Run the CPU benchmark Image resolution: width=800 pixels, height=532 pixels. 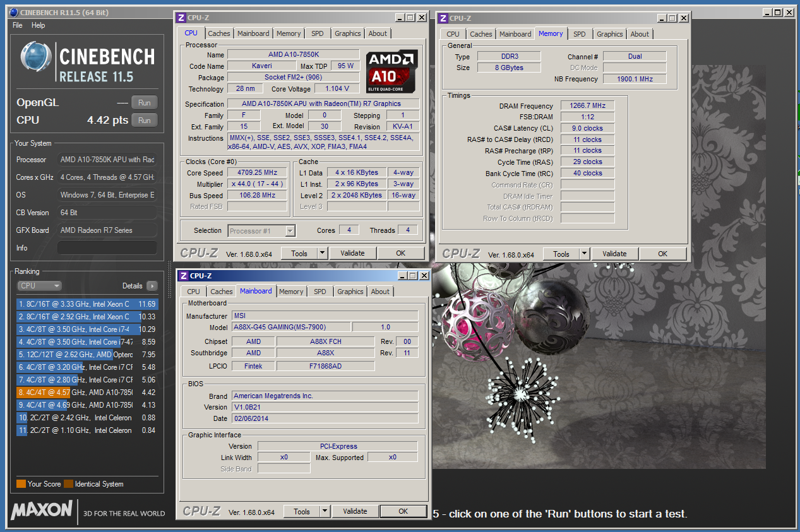[145, 120]
